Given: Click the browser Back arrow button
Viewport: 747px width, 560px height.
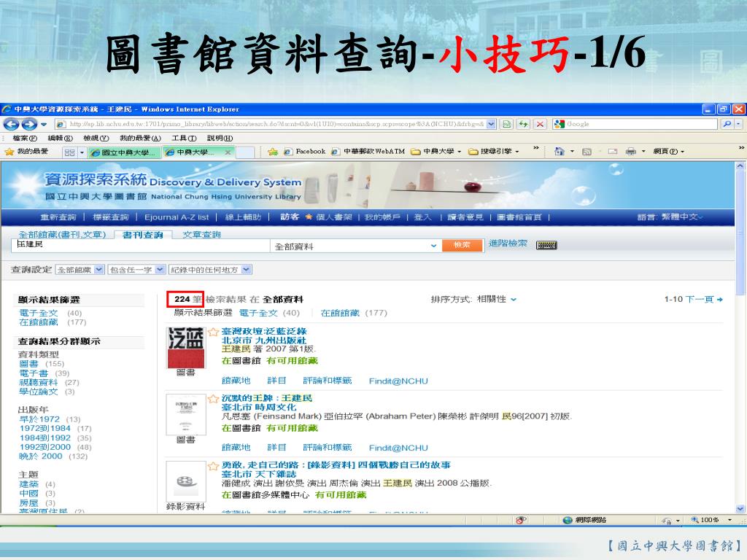Looking at the screenshot, I should click(x=12, y=124).
